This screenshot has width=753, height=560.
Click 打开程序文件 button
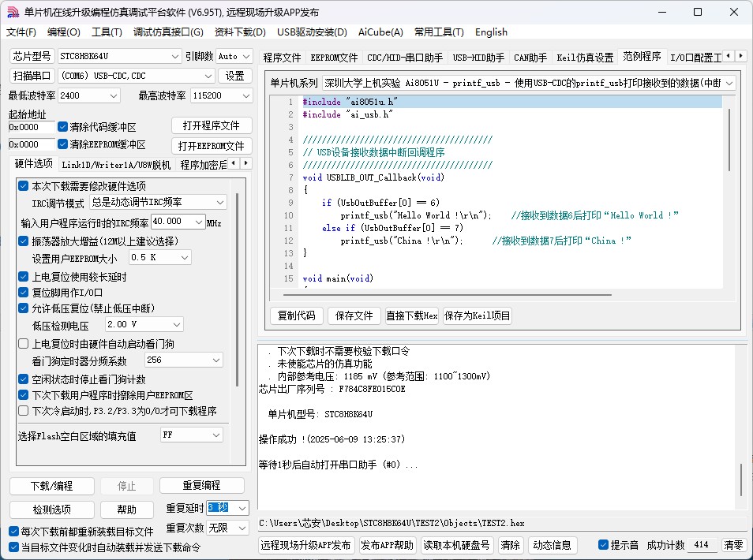pyautogui.click(x=212, y=125)
